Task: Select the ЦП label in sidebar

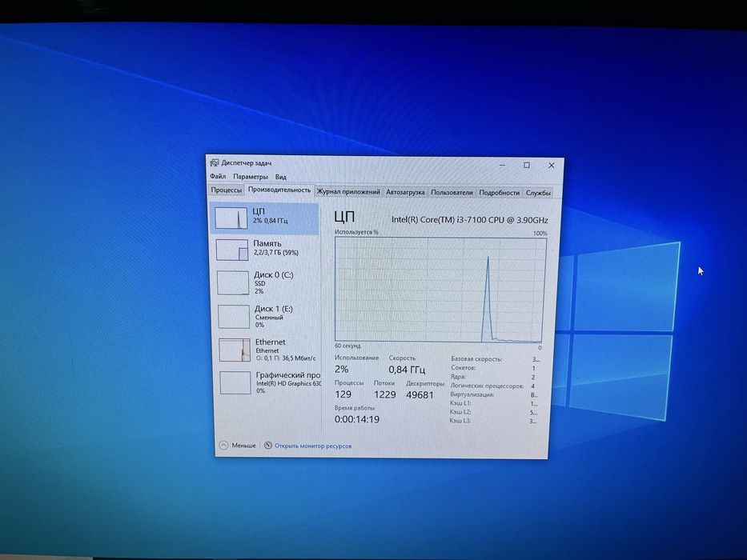Action: 259,211
